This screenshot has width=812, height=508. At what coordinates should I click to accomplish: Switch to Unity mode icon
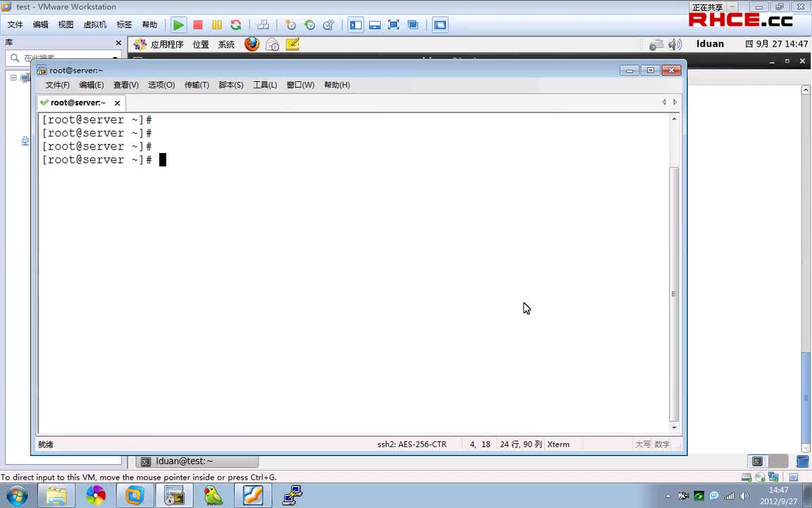[413, 25]
